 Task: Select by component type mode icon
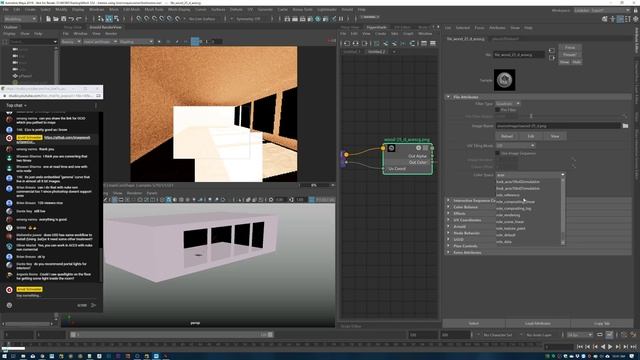(x=117, y=19)
